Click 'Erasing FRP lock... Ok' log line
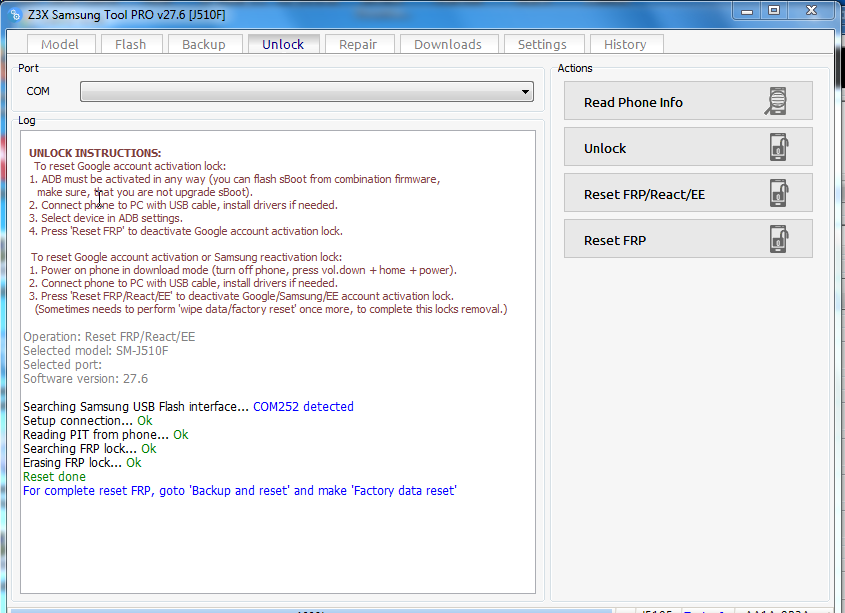 82,463
